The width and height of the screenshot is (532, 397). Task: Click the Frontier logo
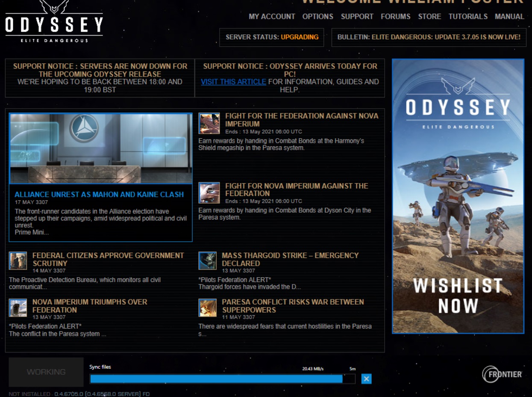(503, 374)
